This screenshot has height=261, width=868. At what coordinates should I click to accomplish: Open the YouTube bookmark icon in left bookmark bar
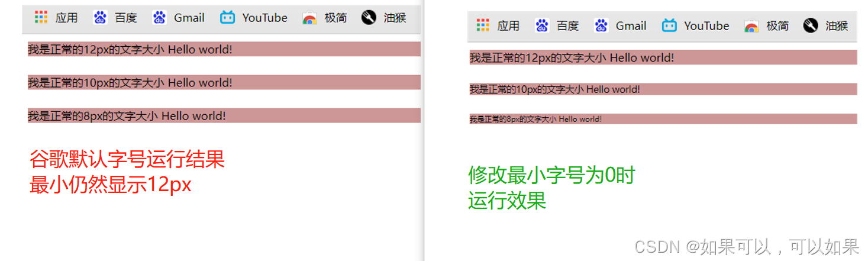tap(227, 18)
